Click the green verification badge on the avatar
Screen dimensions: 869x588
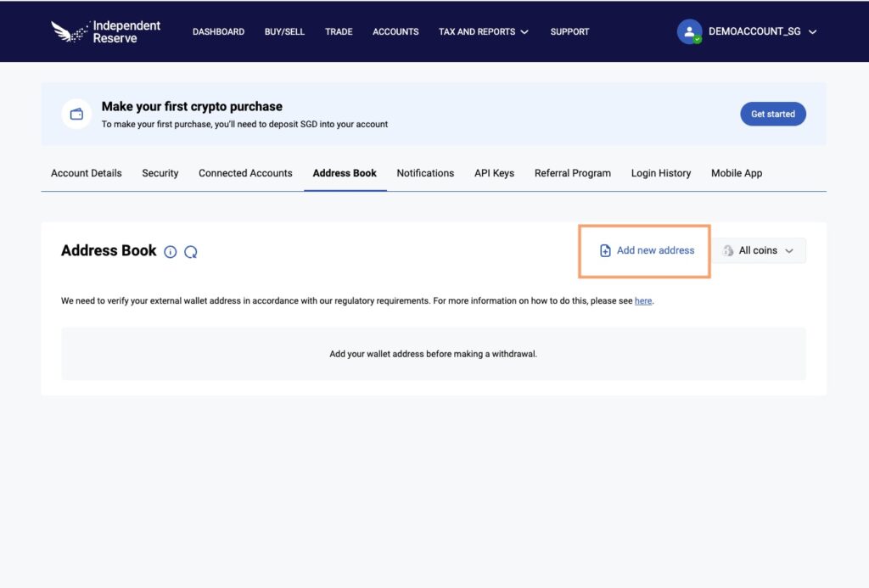[x=697, y=38]
